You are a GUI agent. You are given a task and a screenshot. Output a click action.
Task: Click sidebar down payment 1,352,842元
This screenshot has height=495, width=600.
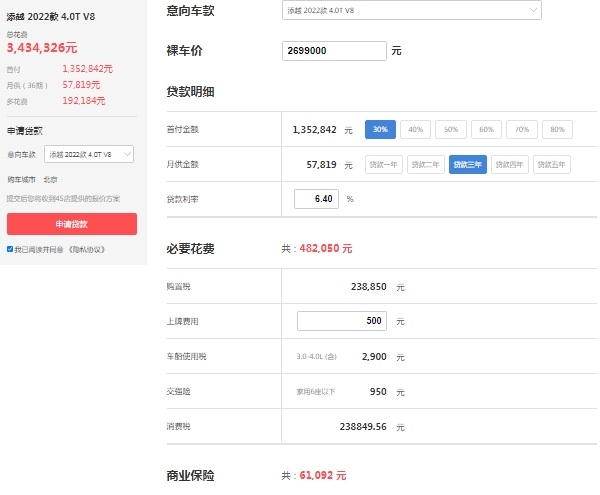[88, 69]
